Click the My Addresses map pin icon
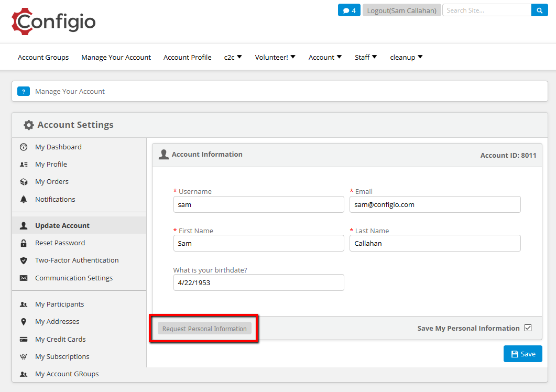The image size is (556, 392). [24, 321]
